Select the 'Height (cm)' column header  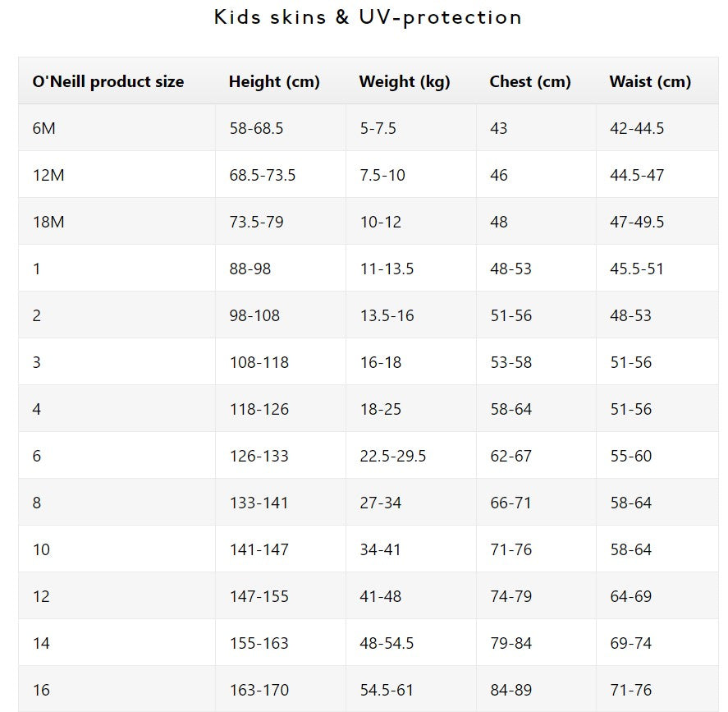(274, 81)
